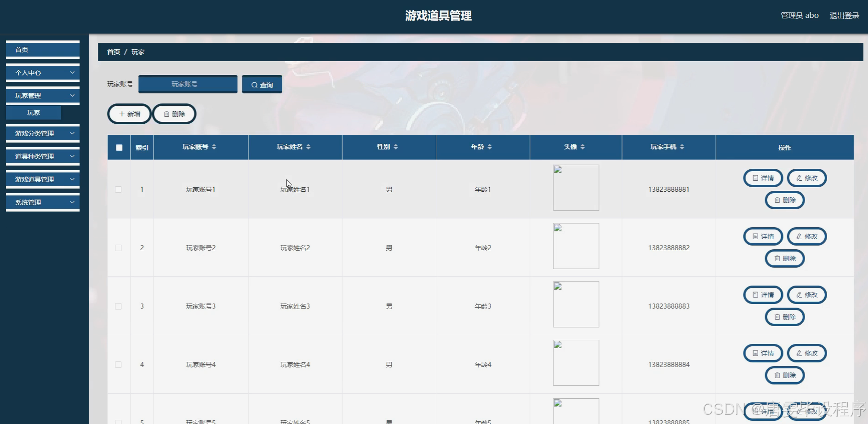The height and width of the screenshot is (424, 868).
Task: Expand the 个人中心 sidebar menu
Action: click(x=43, y=73)
